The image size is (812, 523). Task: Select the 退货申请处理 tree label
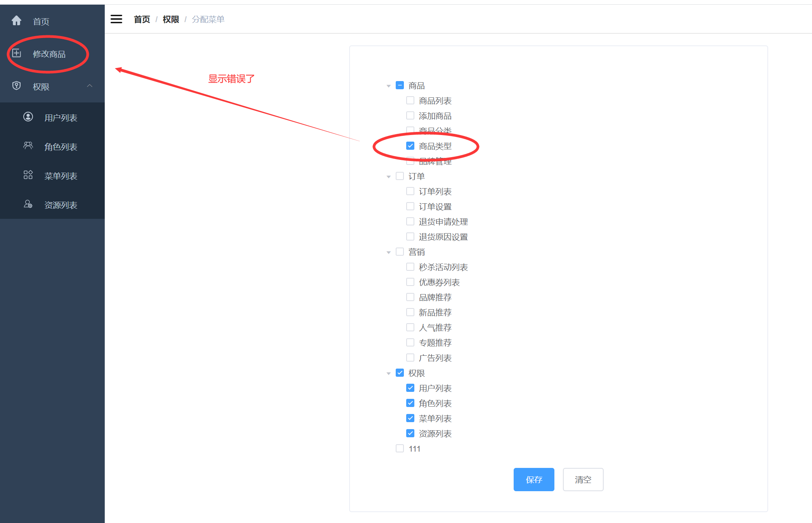point(443,222)
